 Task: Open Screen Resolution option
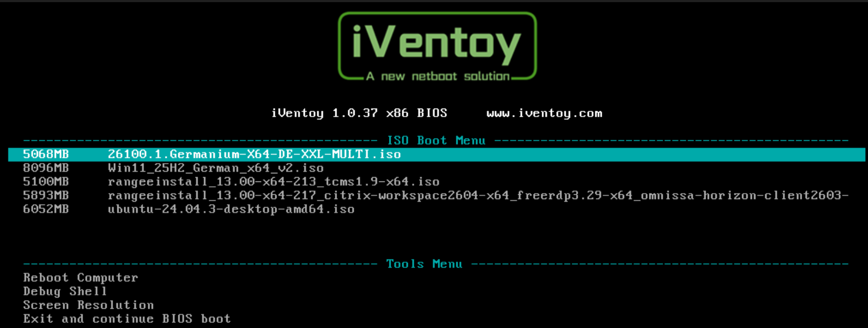pos(88,305)
